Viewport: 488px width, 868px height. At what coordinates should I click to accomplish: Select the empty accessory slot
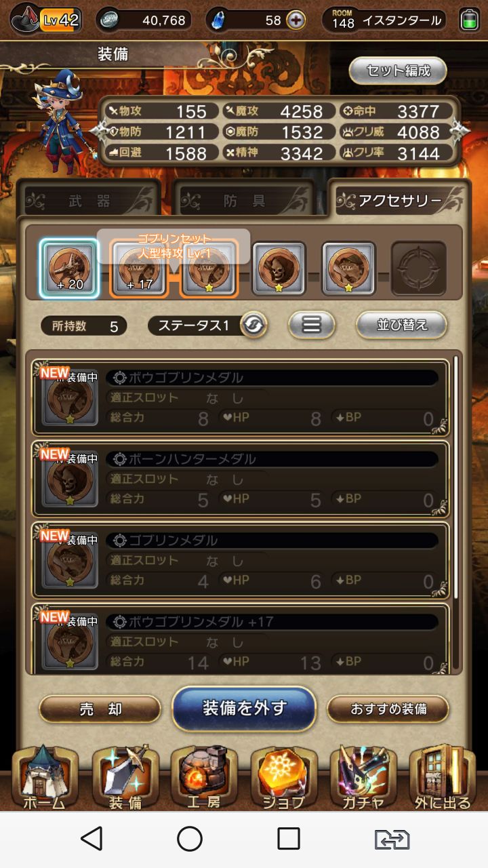419,269
